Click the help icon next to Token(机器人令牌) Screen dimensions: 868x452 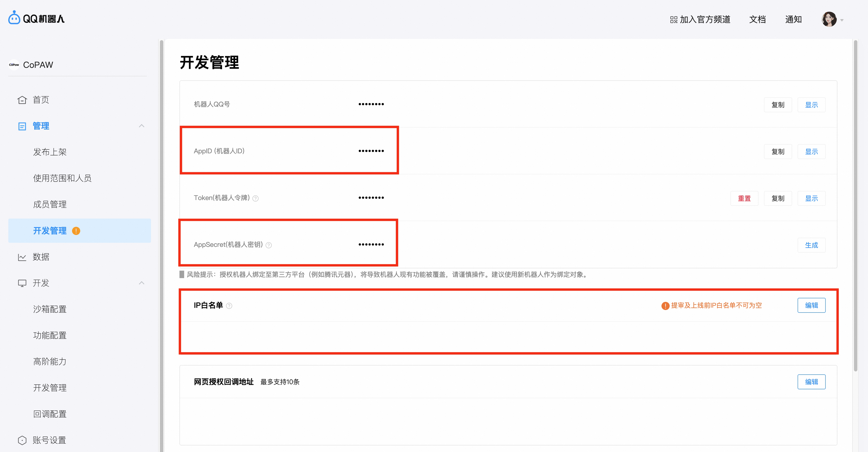click(x=255, y=198)
